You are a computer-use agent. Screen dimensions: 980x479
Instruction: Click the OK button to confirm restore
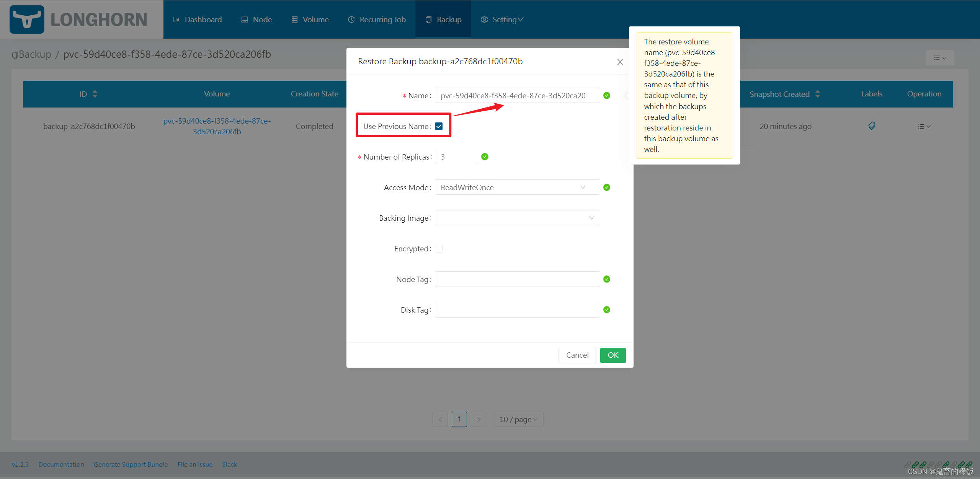tap(613, 355)
